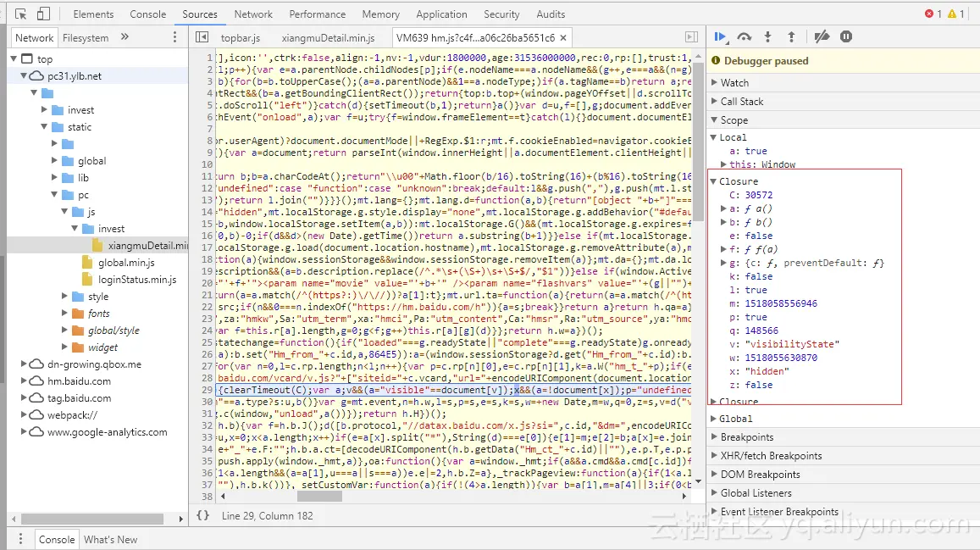
Task: Expand the DOM Breakpoints section
Action: click(715, 475)
